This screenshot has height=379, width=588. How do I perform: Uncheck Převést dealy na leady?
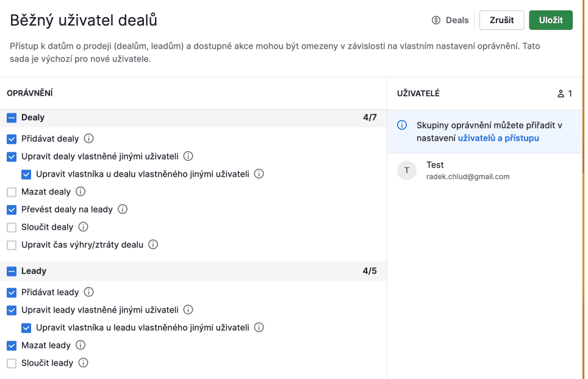click(12, 210)
